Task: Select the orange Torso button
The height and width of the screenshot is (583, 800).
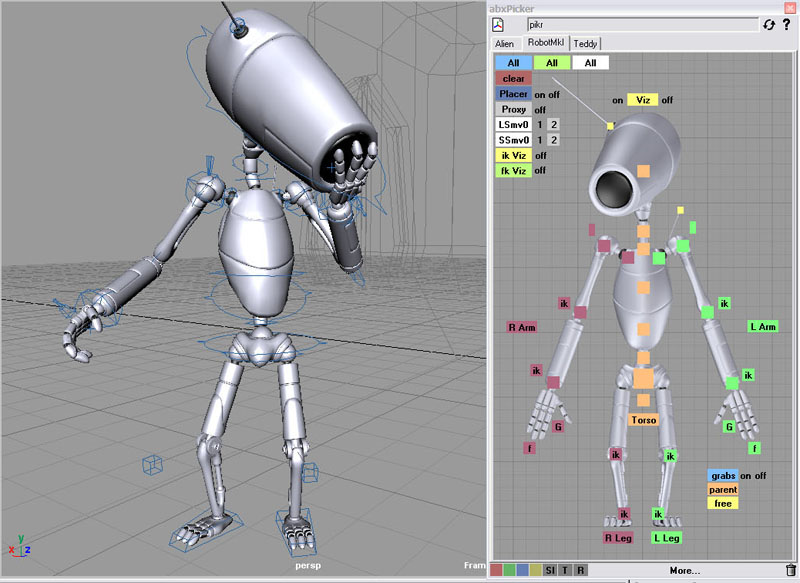Action: (643, 420)
